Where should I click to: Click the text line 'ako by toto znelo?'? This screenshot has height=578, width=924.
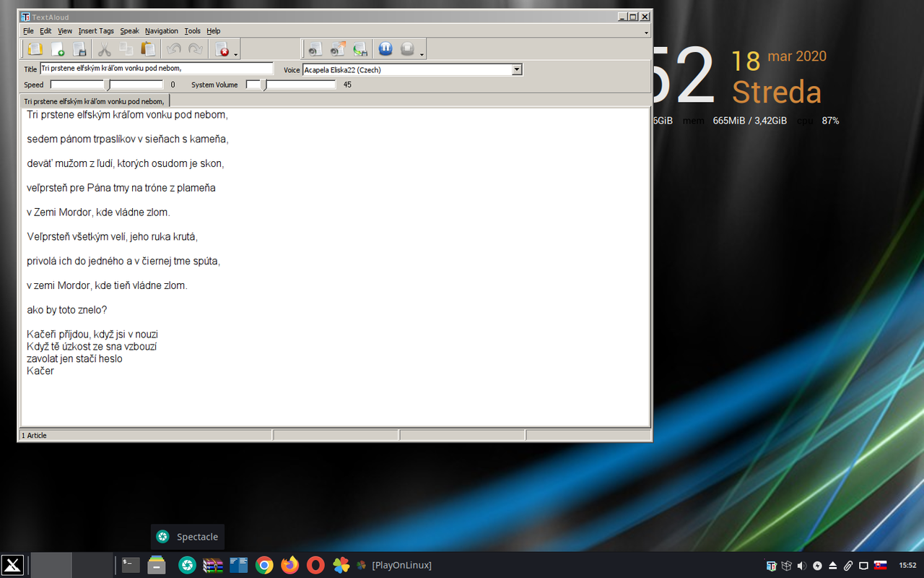pyautogui.click(x=67, y=310)
